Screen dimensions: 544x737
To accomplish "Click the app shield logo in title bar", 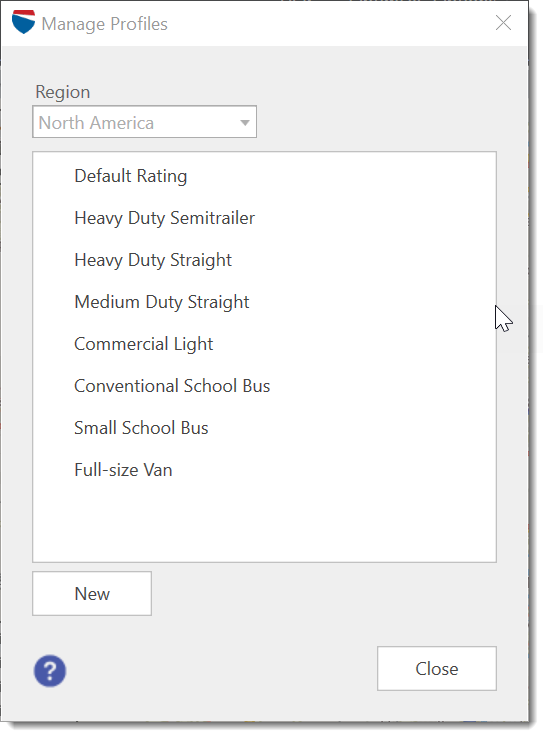I will click(x=24, y=22).
